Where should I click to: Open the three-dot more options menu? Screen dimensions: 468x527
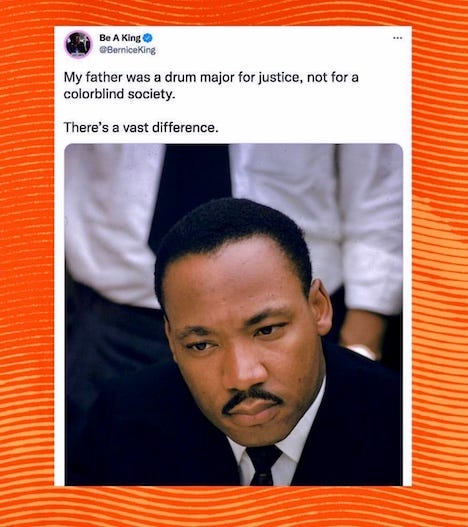click(397, 38)
